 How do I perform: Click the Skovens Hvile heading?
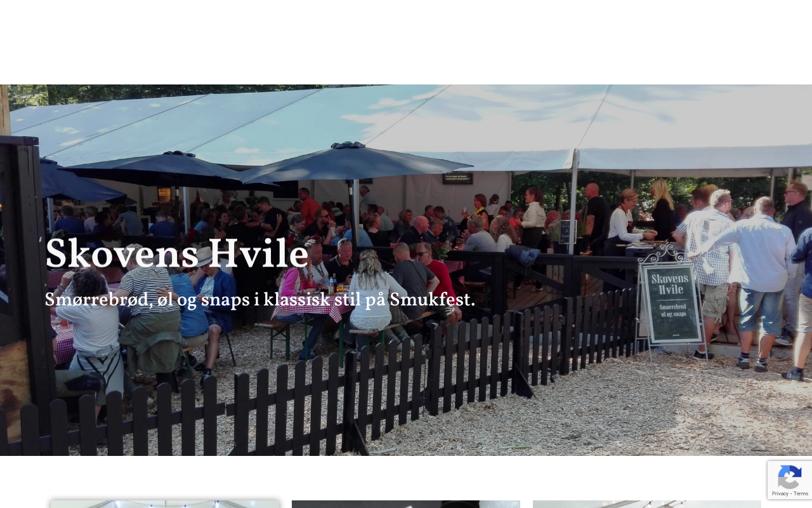tap(177, 255)
